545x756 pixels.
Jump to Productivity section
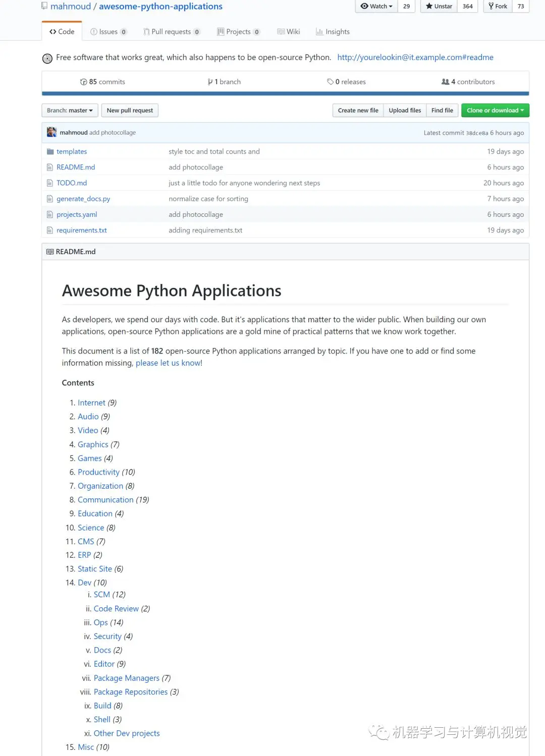[x=98, y=472]
